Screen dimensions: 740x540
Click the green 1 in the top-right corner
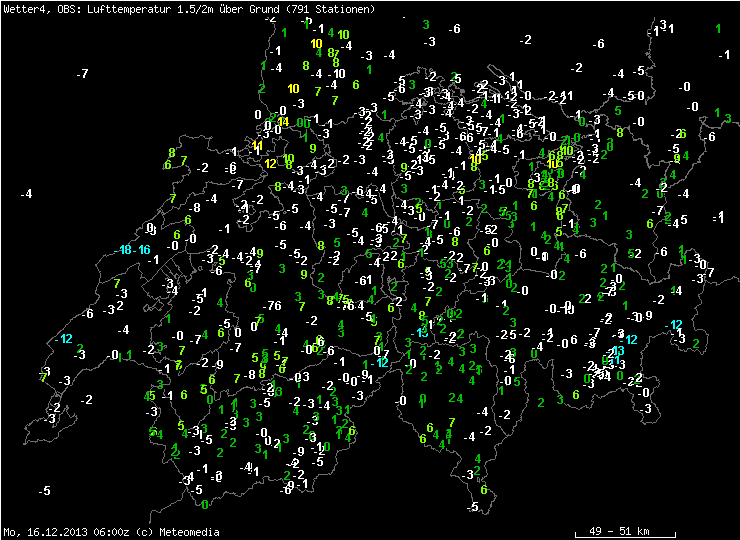click(x=719, y=28)
